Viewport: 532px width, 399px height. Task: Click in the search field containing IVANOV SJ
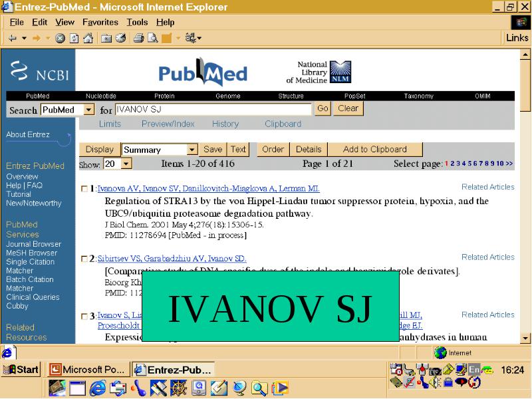coord(213,109)
